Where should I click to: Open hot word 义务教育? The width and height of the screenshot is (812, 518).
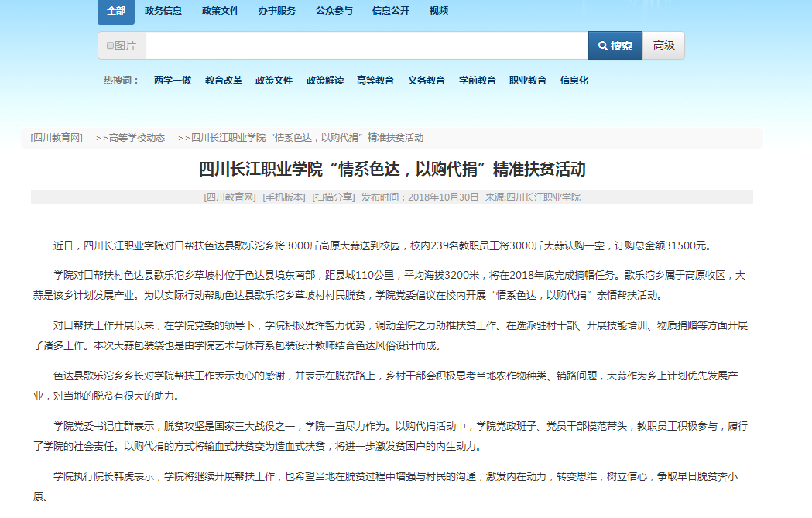pyautogui.click(x=427, y=81)
